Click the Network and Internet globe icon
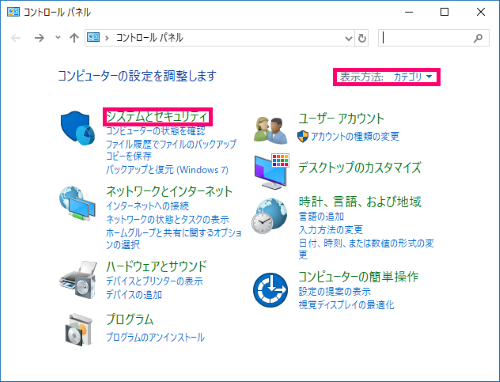The width and height of the screenshot is (500, 382). (x=77, y=203)
